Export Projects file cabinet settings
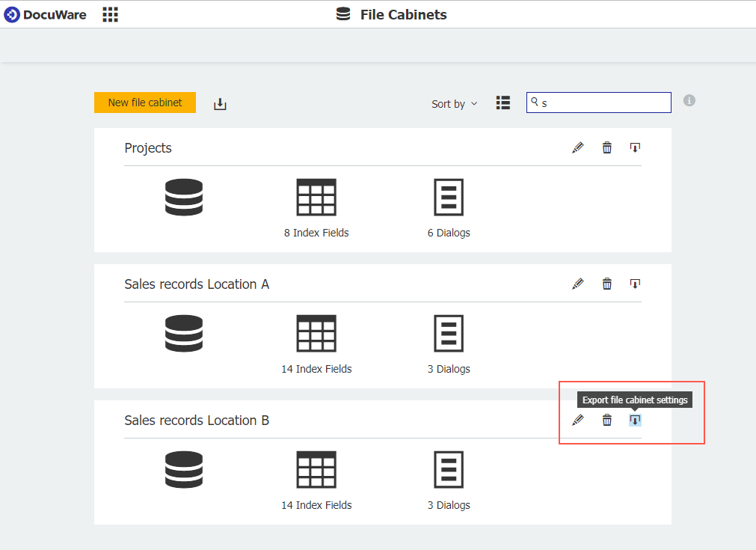The image size is (756, 550). click(x=634, y=147)
